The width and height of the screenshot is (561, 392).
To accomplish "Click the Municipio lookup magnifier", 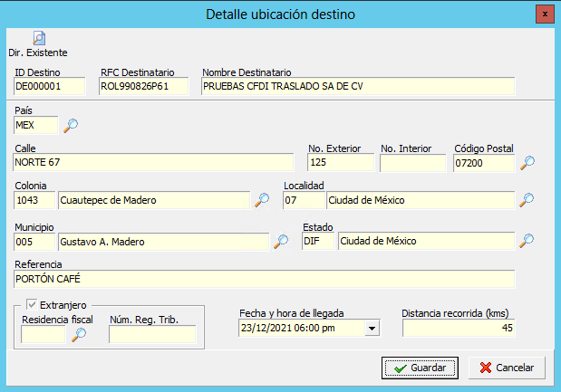I will click(281, 242).
